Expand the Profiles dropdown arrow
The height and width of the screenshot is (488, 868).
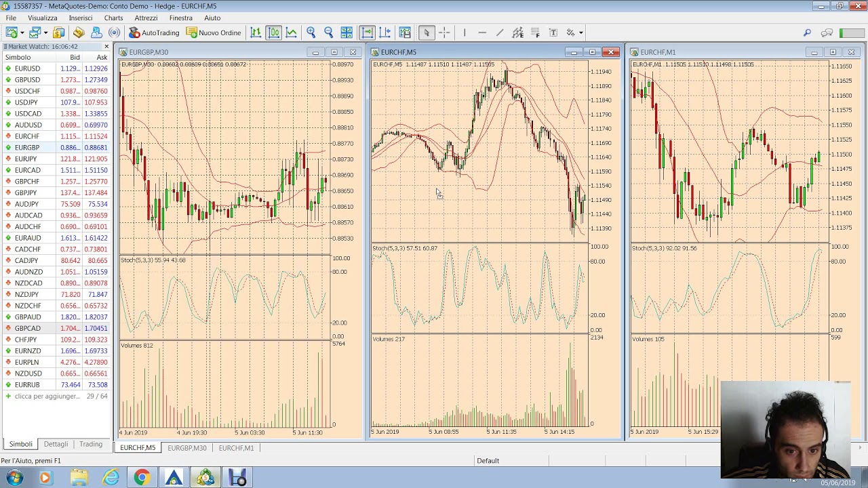click(45, 33)
